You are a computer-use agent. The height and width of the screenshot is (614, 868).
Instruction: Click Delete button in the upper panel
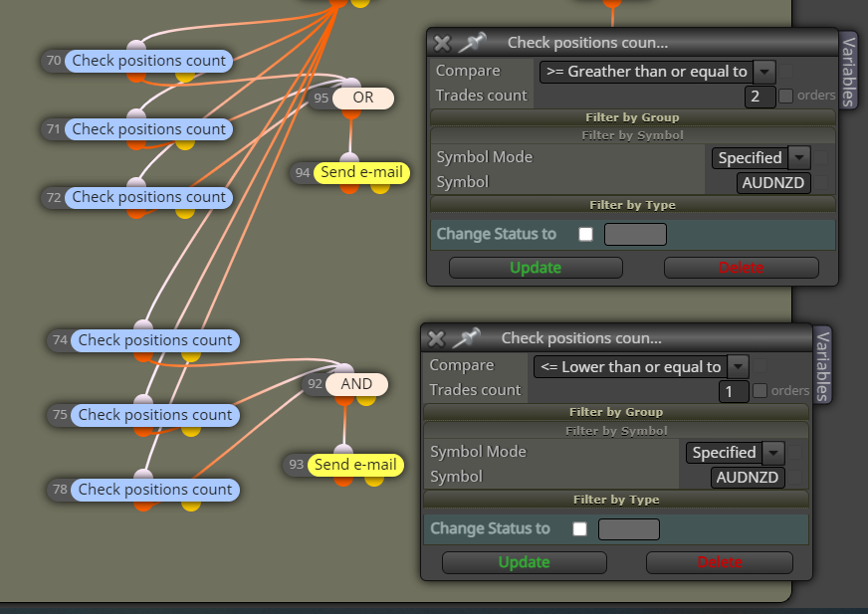[742, 268]
